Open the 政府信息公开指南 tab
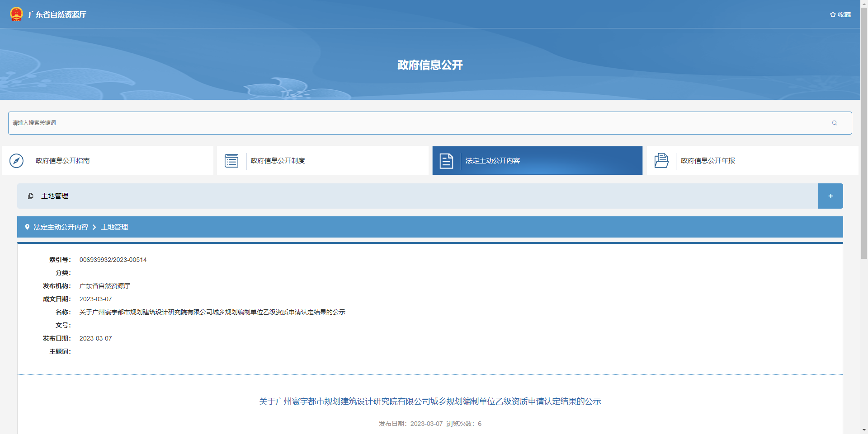This screenshot has width=868, height=434. [x=62, y=161]
